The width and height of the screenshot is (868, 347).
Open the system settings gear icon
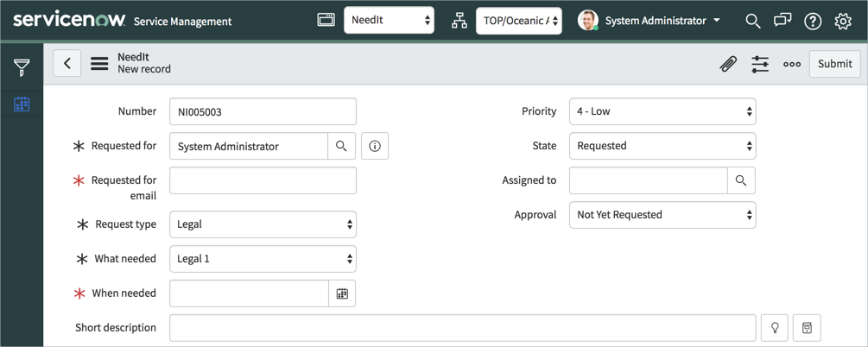[843, 21]
